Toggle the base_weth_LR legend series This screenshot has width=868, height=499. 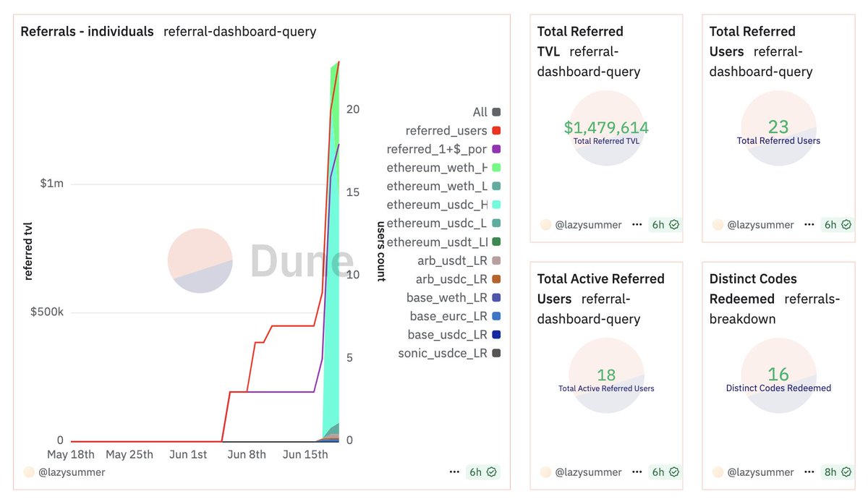(454, 297)
